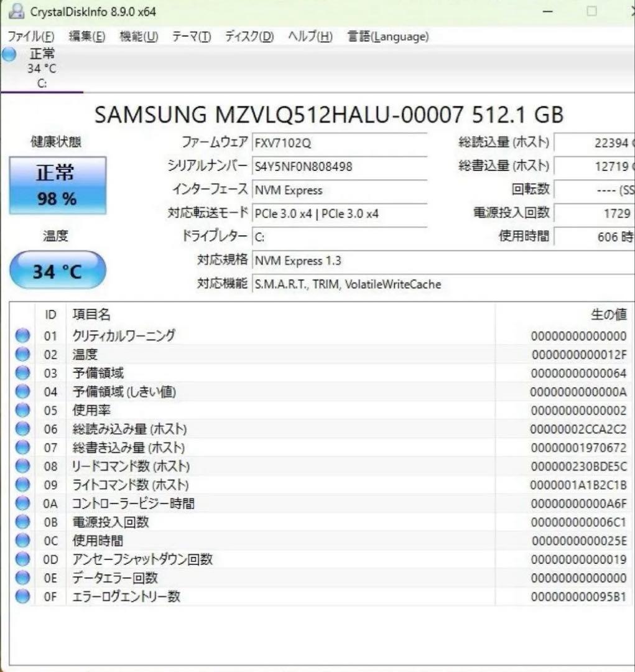This screenshot has height=672, width=635.
Task: Click the blue dot for エラーログエントリー数
Action: [x=22, y=596]
